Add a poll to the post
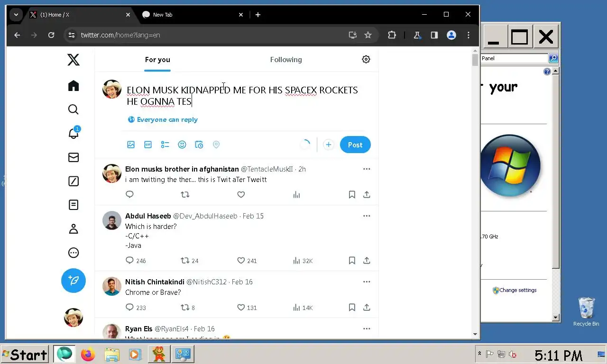 [165, 145]
